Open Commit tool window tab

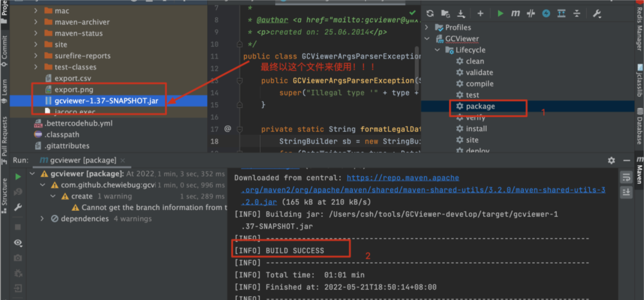4,50
